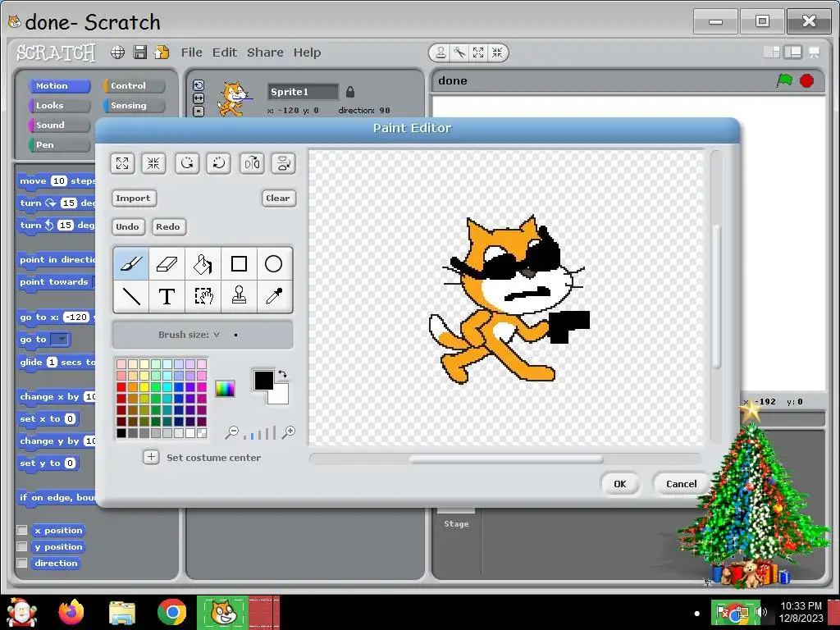Switch to presentation mode

pos(814,52)
